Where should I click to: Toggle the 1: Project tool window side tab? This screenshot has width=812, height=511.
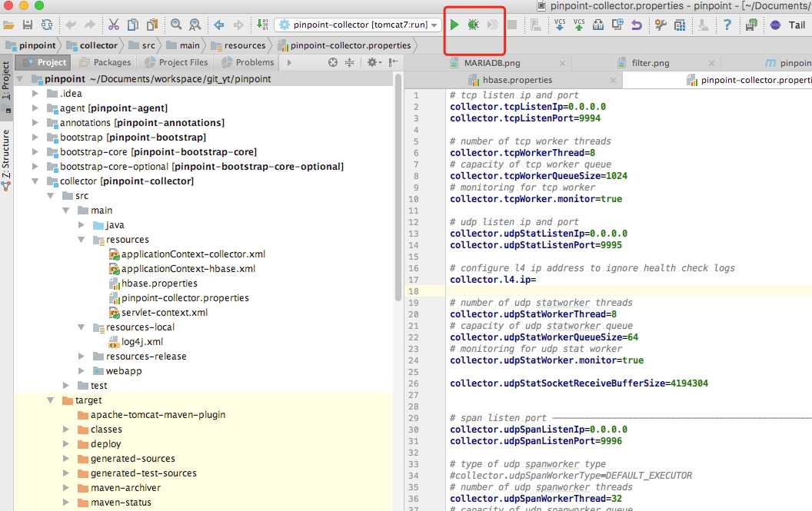6,86
